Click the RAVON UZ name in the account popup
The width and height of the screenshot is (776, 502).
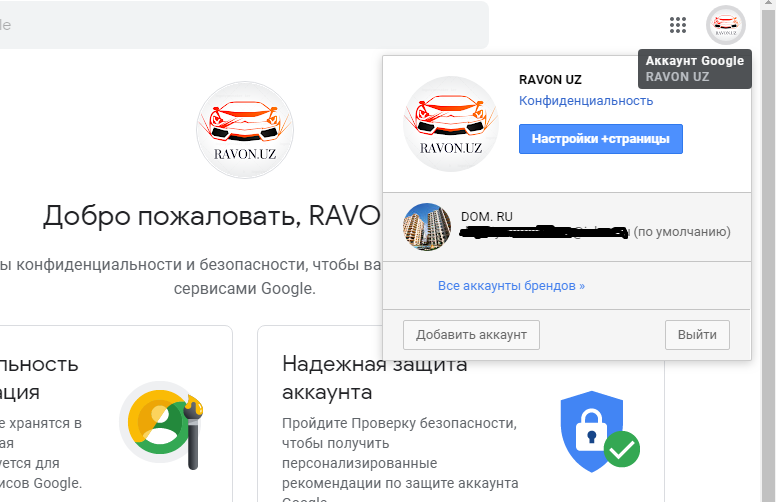pyautogui.click(x=550, y=80)
